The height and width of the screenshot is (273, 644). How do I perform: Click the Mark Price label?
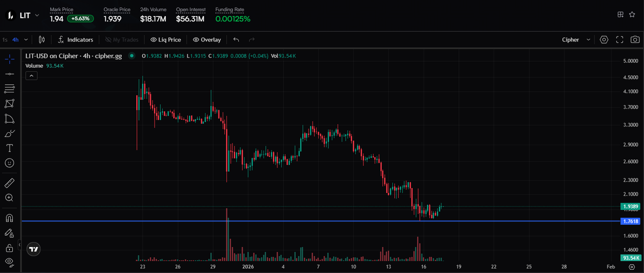tap(61, 10)
